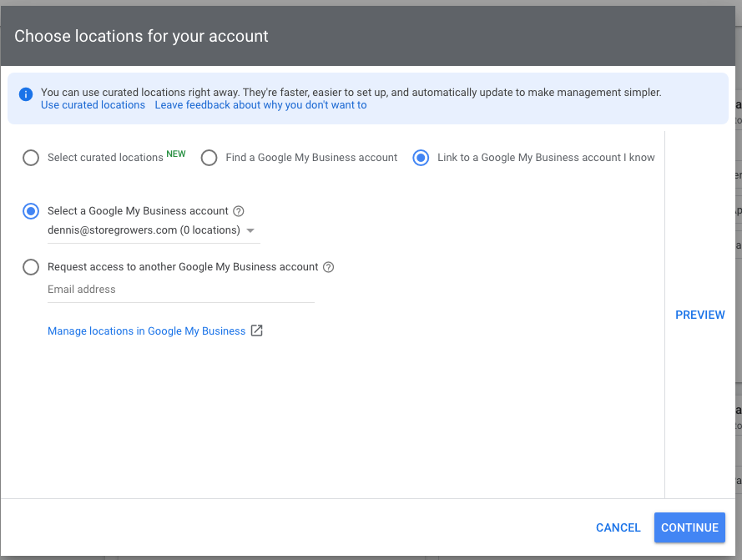Click help icon beside Request access option

point(328,267)
